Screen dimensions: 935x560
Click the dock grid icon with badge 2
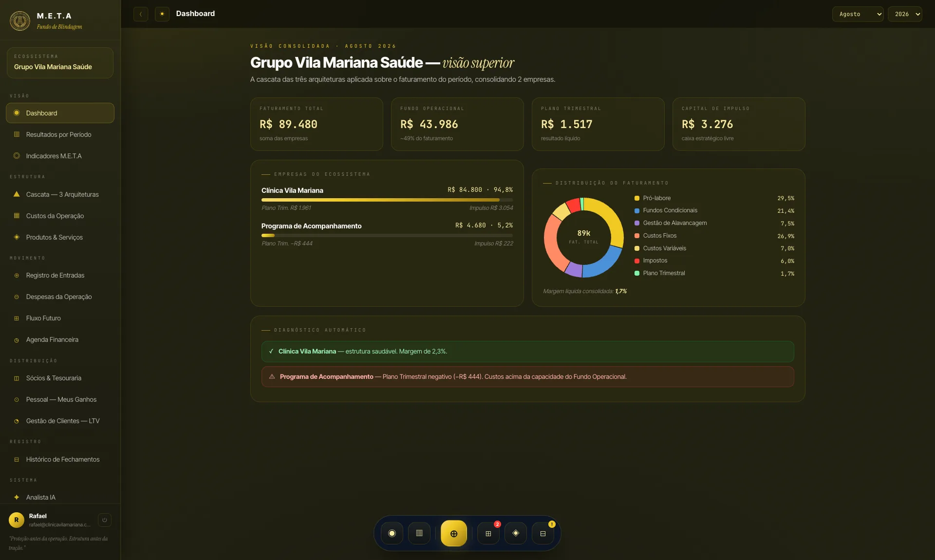[x=488, y=533]
